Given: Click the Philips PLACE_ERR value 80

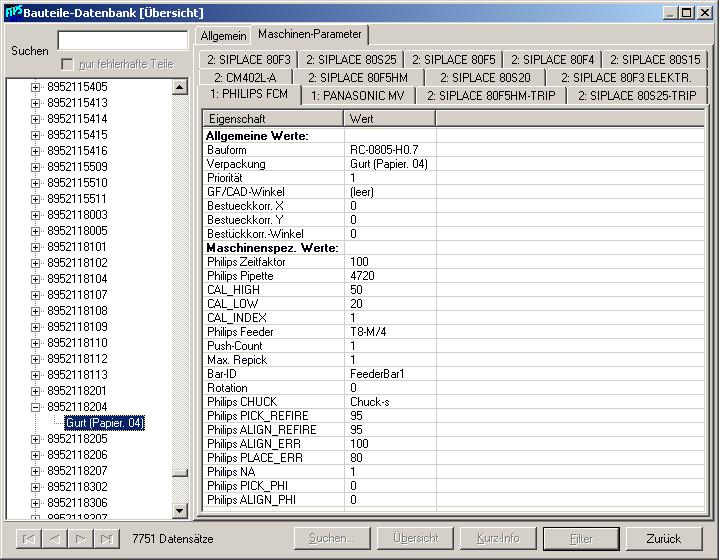Looking at the screenshot, I should pyautogui.click(x=356, y=458).
